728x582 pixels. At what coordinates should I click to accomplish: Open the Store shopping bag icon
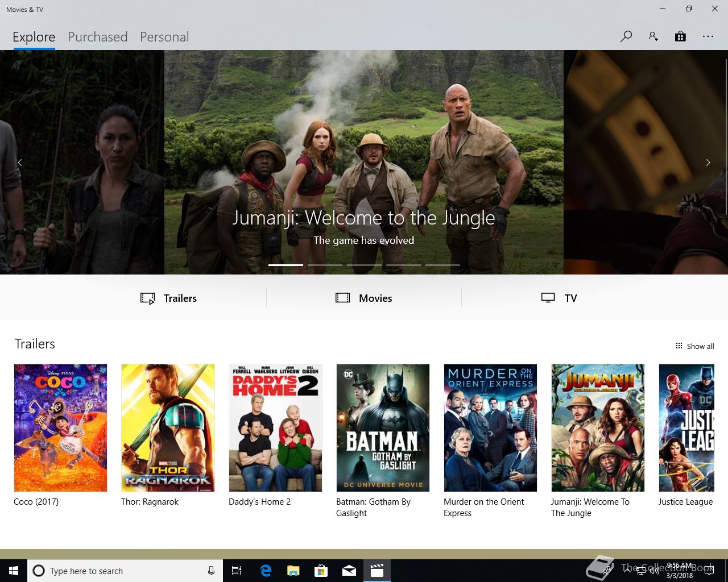[680, 36]
